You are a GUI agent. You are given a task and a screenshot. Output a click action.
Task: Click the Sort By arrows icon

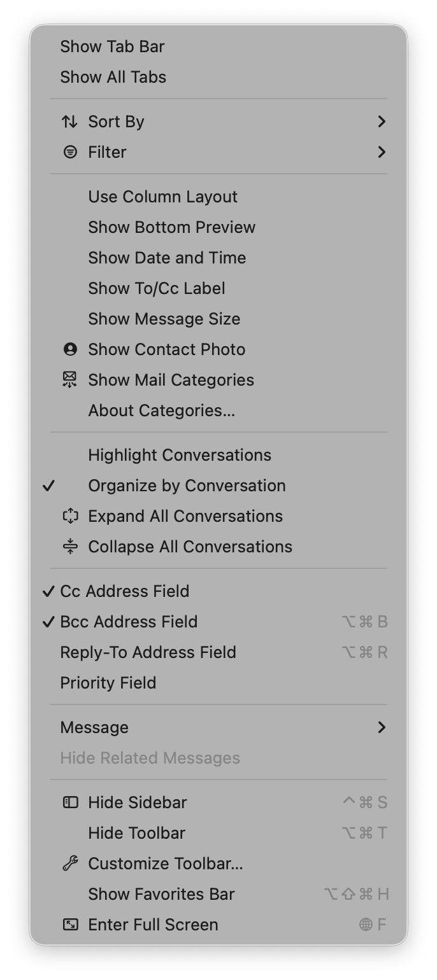(69, 121)
